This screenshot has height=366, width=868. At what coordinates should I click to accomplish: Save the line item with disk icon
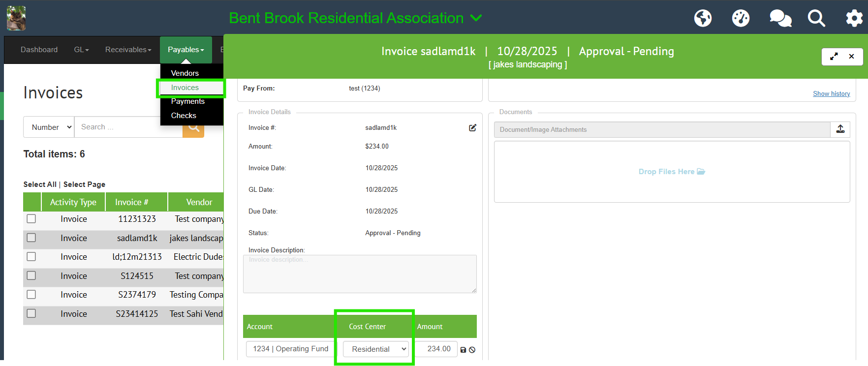point(463,350)
